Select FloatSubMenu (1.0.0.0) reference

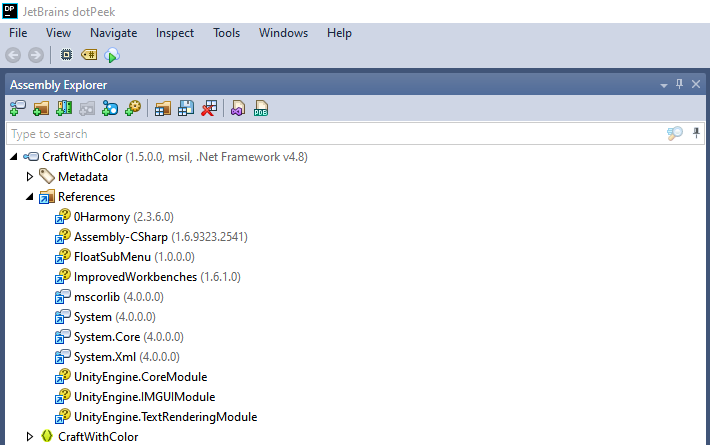[134, 257]
